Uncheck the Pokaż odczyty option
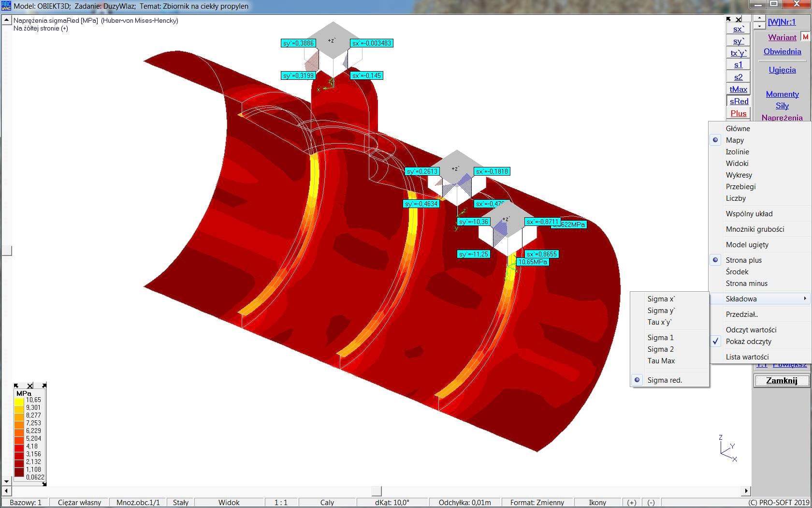Image resolution: width=812 pixels, height=508 pixels. tap(748, 342)
